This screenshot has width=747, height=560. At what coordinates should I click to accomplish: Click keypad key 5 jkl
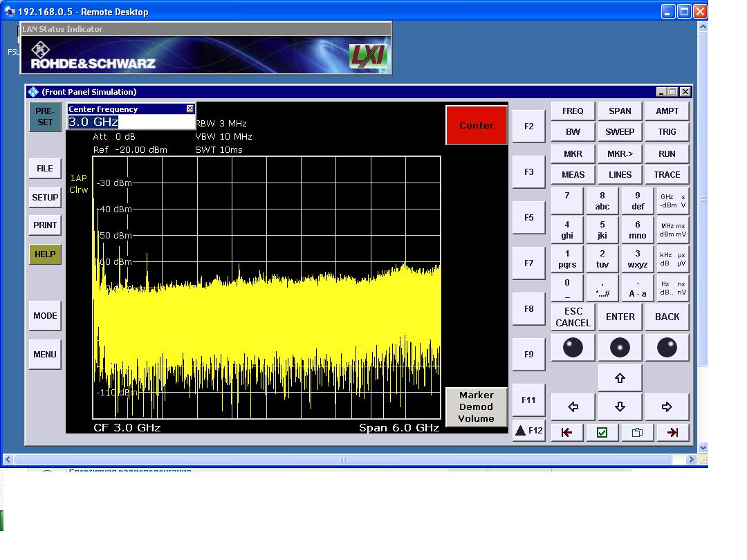coord(602,230)
